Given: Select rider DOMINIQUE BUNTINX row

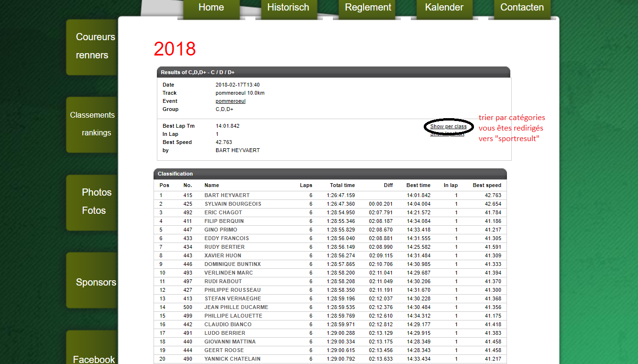Looking at the screenshot, I should tap(330, 265).
